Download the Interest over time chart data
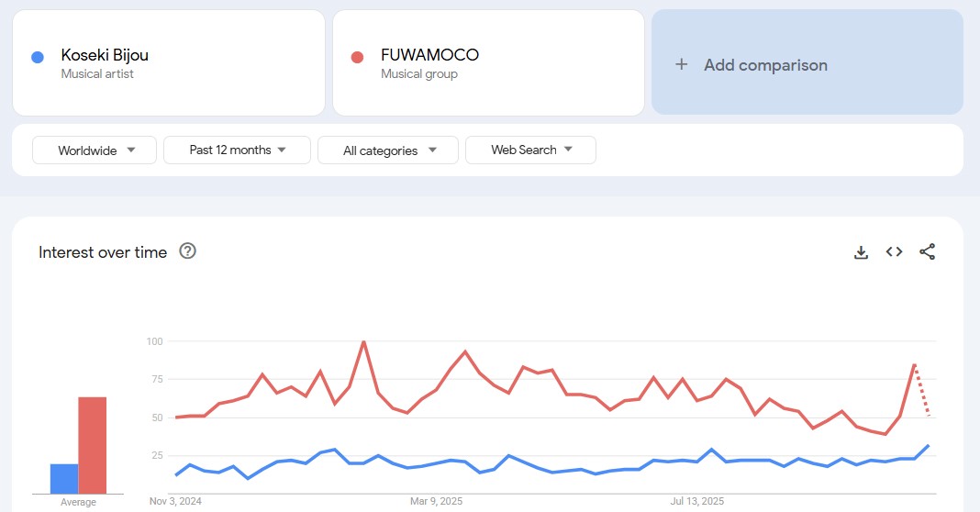Image resolution: width=980 pixels, height=512 pixels. click(x=862, y=252)
